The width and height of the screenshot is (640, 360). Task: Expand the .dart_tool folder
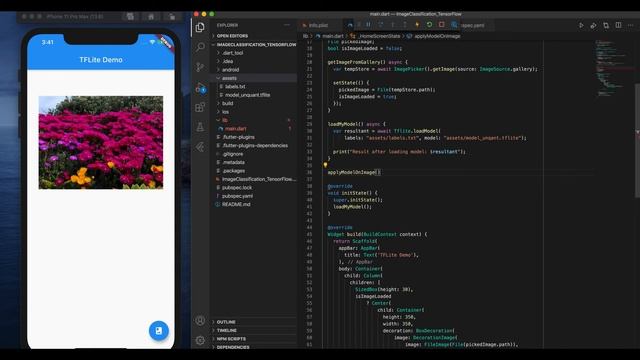click(x=253, y=53)
